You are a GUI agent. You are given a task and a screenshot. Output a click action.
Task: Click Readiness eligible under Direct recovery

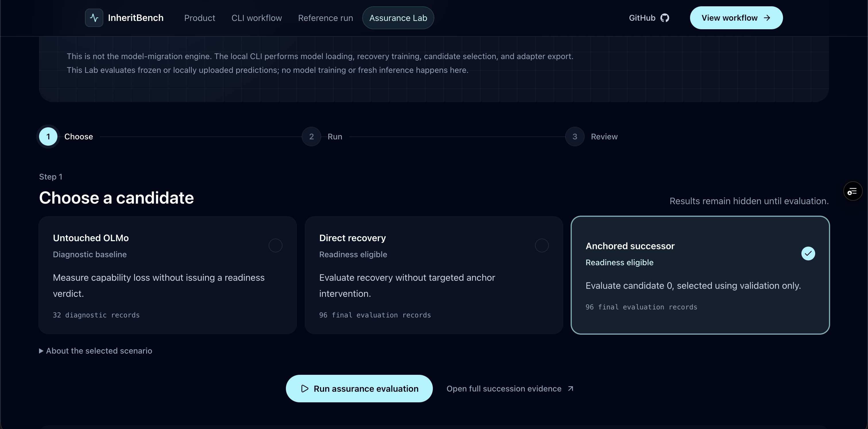[353, 255]
